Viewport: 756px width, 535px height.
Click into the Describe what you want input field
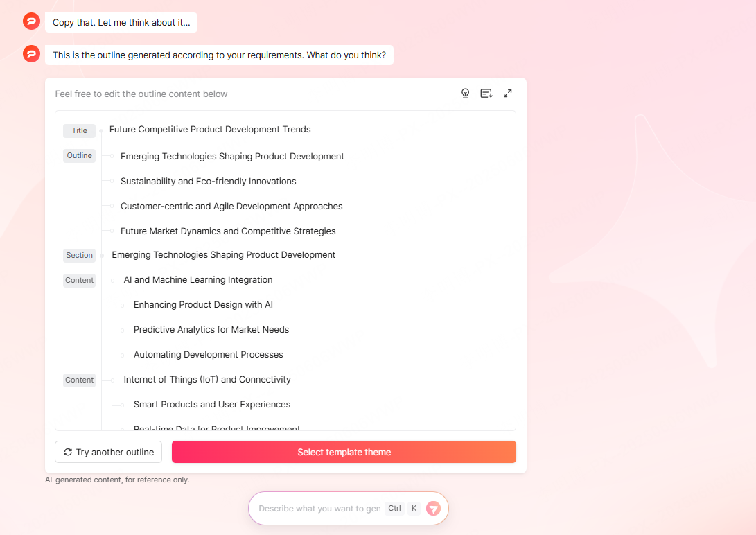pos(319,508)
